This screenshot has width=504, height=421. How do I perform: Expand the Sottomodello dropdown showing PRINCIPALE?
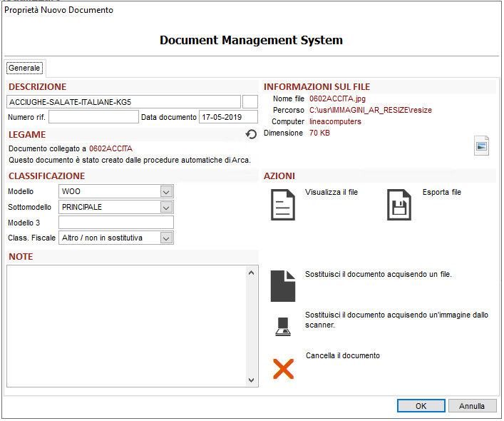pos(166,207)
